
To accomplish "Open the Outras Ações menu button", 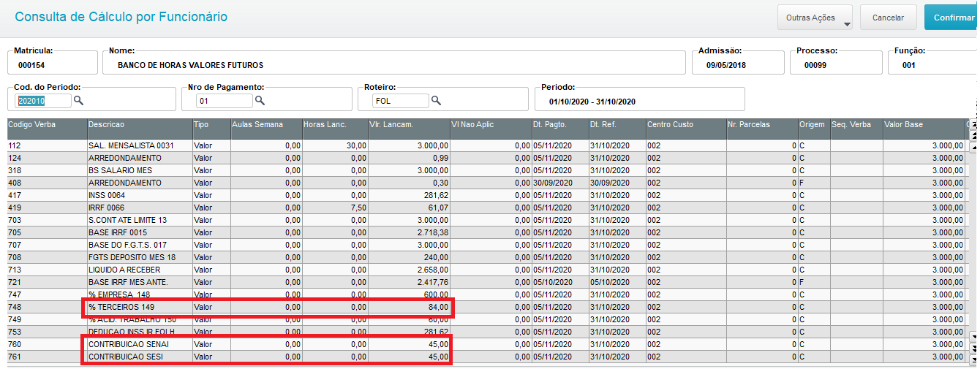I will (815, 18).
